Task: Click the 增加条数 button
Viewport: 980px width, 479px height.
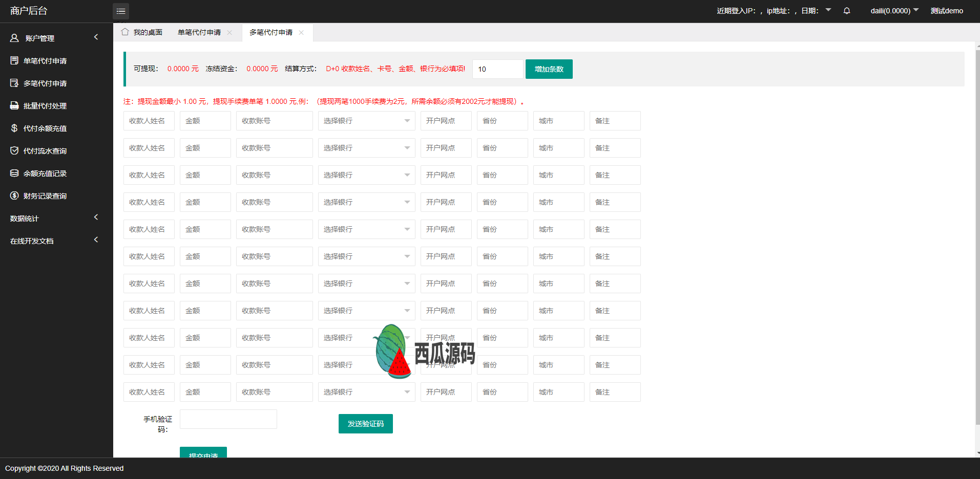Action: pos(549,69)
